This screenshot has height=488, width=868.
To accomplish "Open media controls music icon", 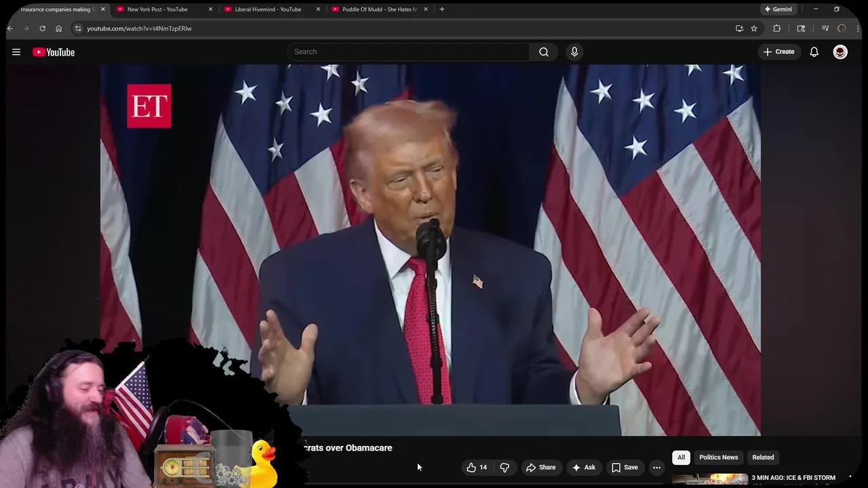I will point(825,28).
